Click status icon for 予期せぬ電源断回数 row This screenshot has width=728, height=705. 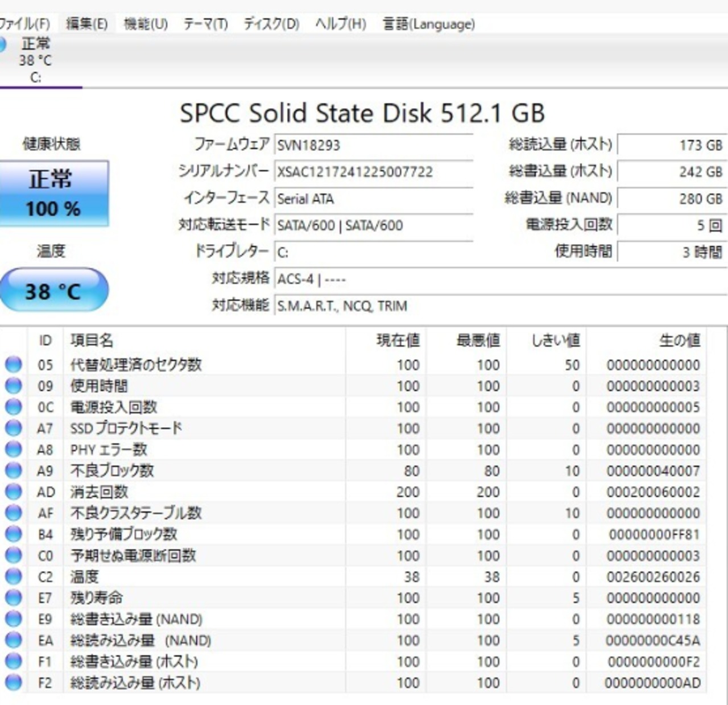coord(13,555)
